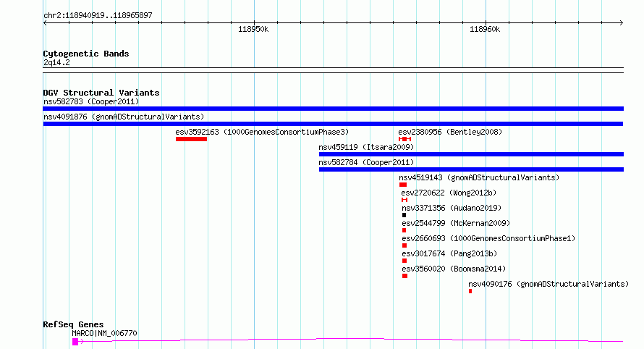Click the chr2:118940919..118965897 region label

click(x=98, y=15)
